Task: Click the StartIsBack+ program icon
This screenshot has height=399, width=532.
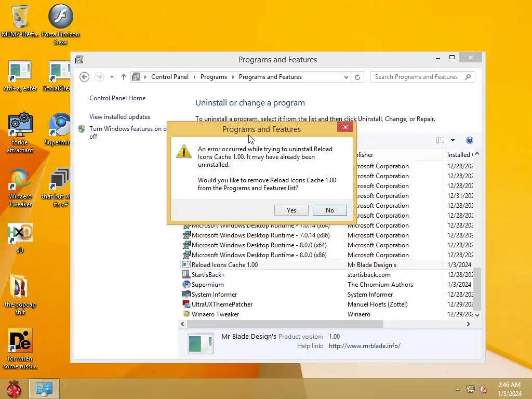Action: pos(187,274)
